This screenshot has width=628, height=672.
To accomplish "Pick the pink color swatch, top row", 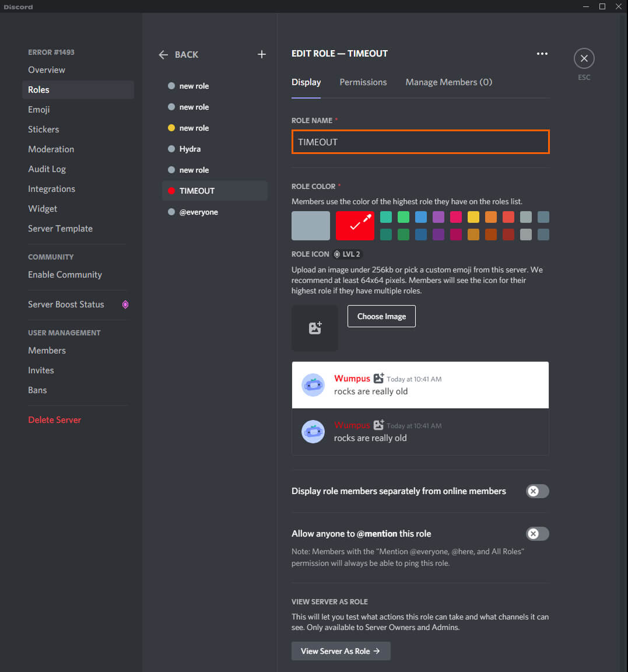I will coord(456,217).
